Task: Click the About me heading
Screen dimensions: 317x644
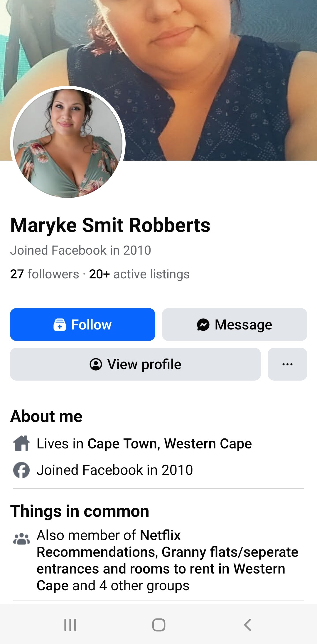Action: point(46,416)
